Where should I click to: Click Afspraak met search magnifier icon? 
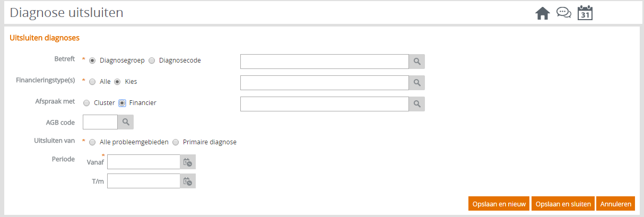tap(417, 104)
